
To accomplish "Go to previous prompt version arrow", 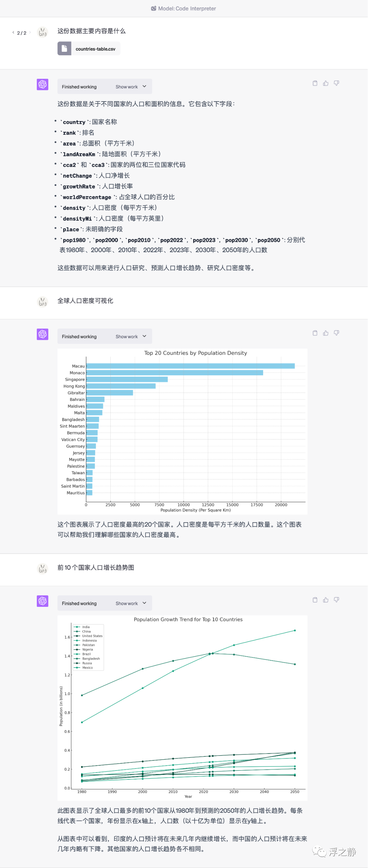I will pyautogui.click(x=13, y=33).
